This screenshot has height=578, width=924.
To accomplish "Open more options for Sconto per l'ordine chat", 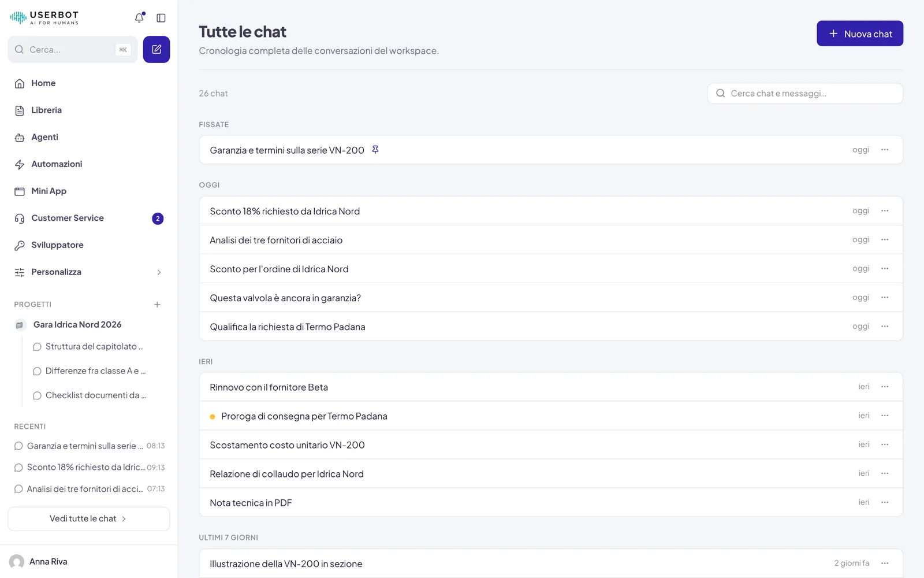I will pos(885,269).
